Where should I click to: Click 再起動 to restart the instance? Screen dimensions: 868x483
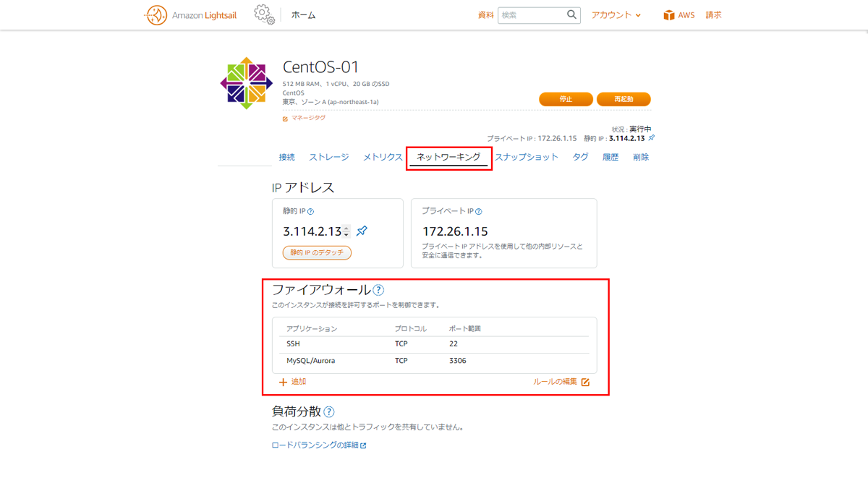click(x=624, y=99)
